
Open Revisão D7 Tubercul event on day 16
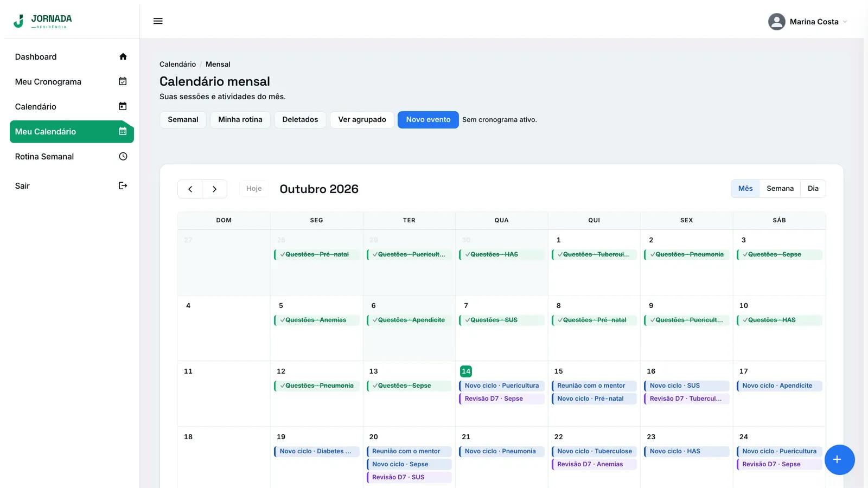point(687,399)
